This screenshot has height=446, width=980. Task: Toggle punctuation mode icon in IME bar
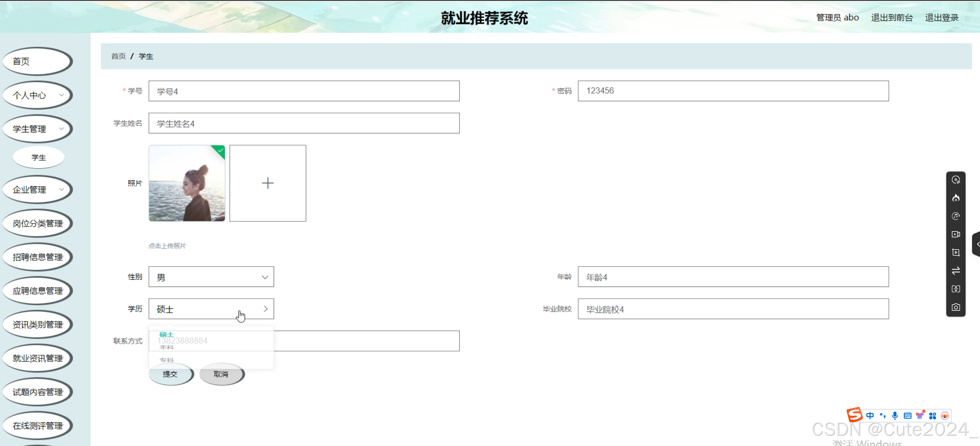(883, 416)
